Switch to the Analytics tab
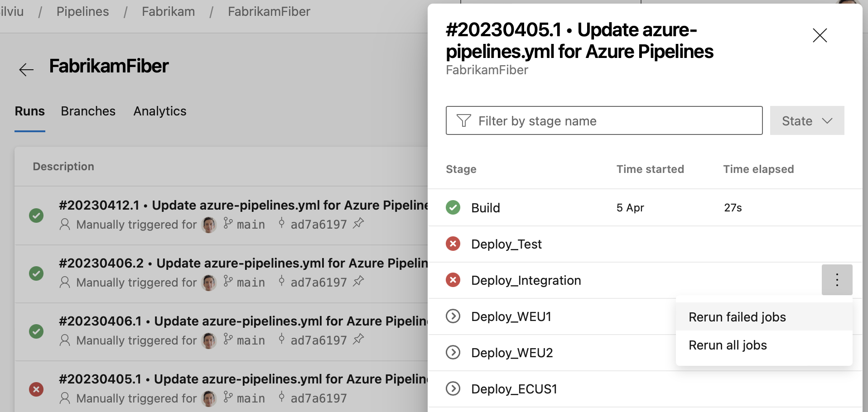Screen dimensions: 868x412 [x=160, y=111]
